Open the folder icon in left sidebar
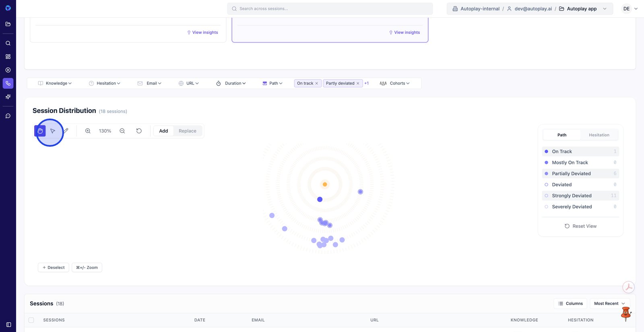The image size is (644, 332). click(8, 24)
